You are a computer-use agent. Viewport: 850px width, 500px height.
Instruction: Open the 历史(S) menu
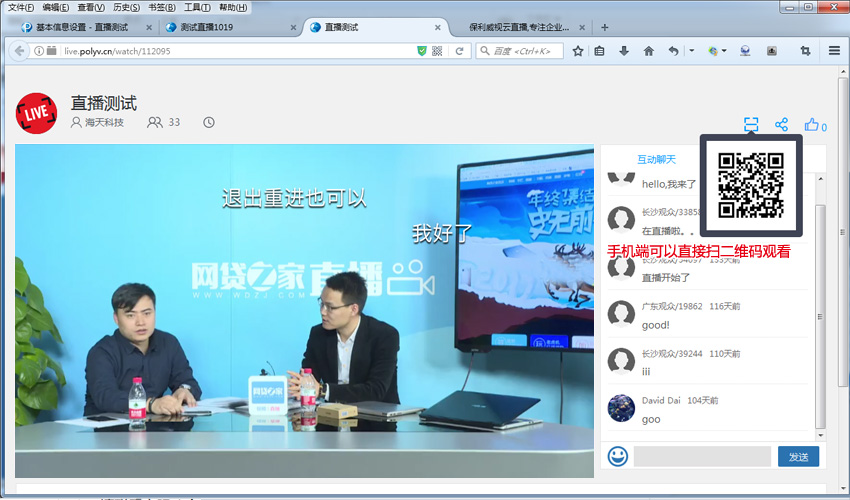pyautogui.click(x=126, y=7)
